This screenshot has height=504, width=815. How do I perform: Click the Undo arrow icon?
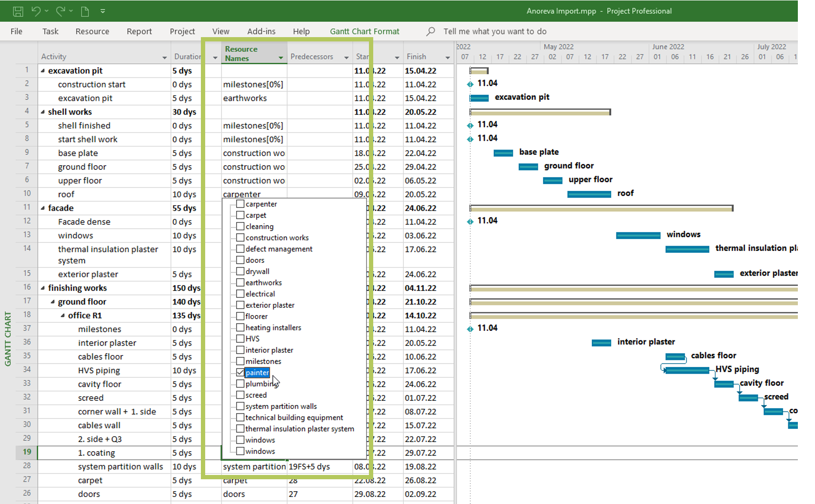tap(36, 11)
